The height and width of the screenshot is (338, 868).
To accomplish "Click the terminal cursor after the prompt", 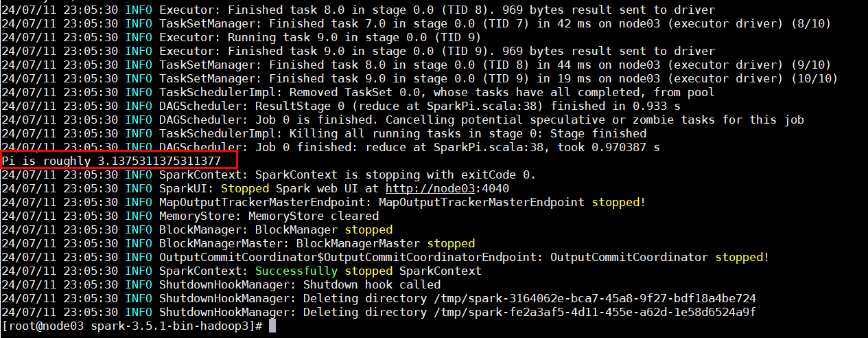I will pyautogui.click(x=272, y=326).
